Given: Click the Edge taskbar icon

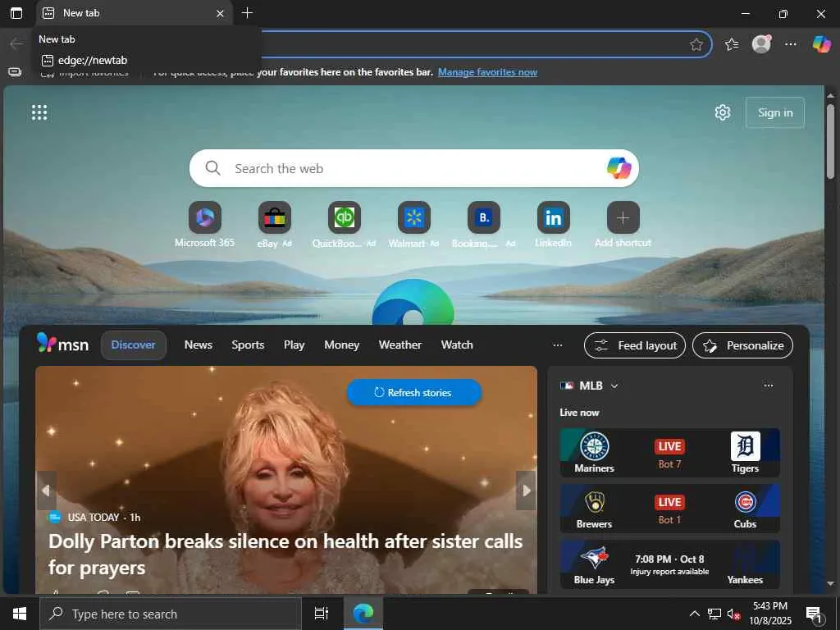Looking at the screenshot, I should coord(363,614).
